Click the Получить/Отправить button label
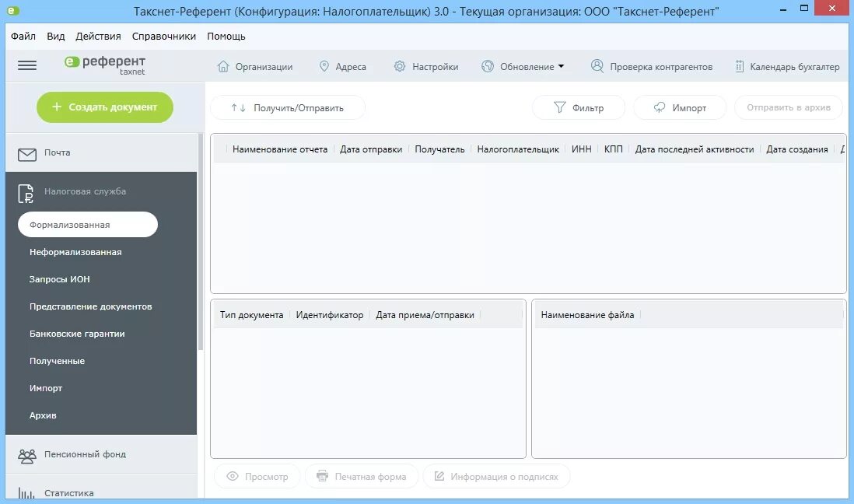 (299, 108)
